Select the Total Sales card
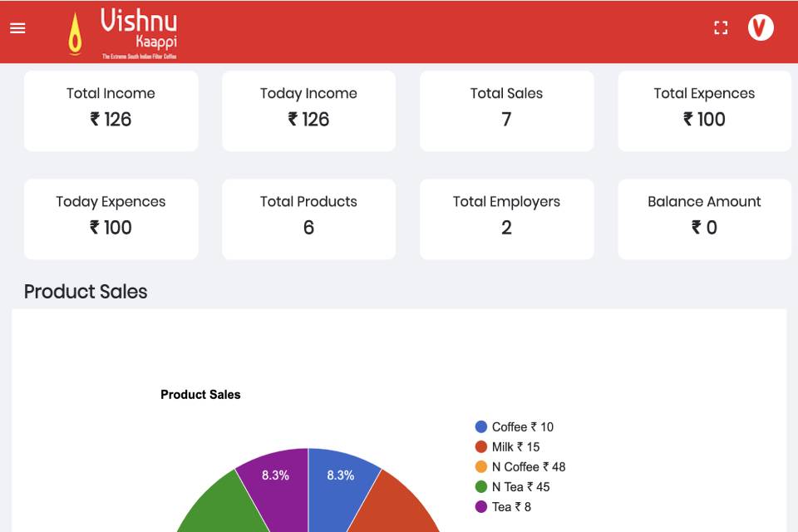Image resolution: width=798 pixels, height=532 pixels. [506, 111]
